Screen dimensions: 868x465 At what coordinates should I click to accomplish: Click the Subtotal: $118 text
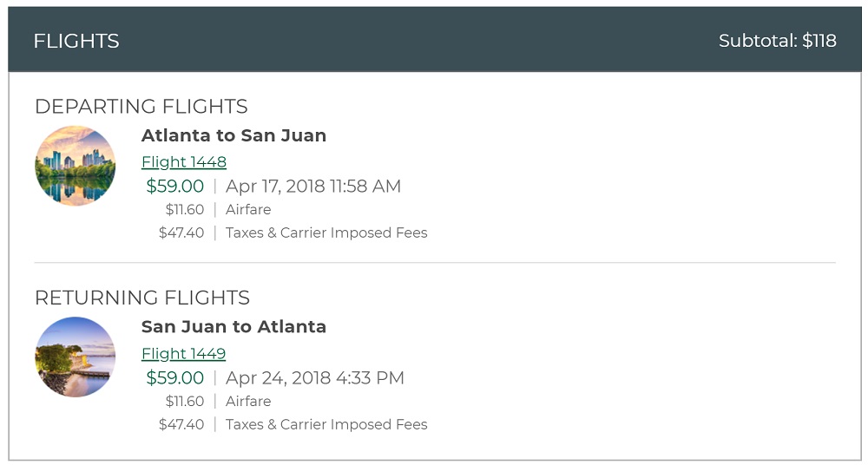tap(777, 41)
